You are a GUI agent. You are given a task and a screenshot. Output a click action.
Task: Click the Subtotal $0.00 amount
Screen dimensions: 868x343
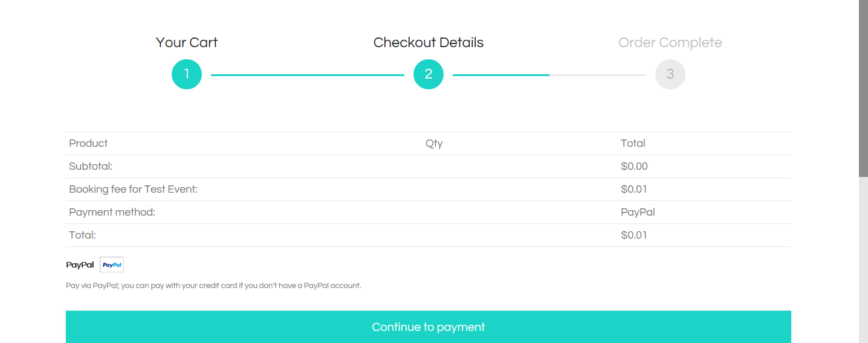pos(634,166)
